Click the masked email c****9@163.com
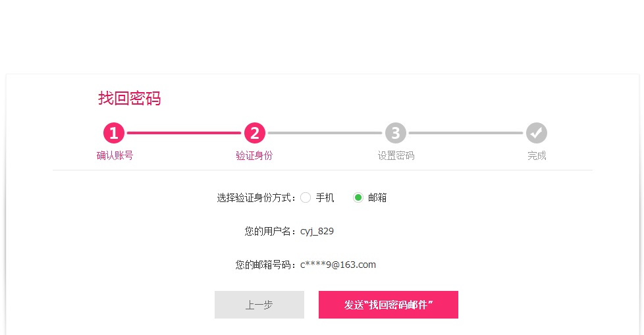This screenshot has width=644, height=335. point(338,265)
